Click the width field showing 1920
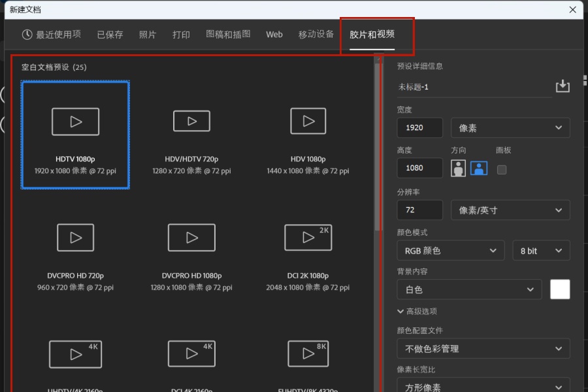Viewport: 588px width, 392px height. pyautogui.click(x=419, y=127)
